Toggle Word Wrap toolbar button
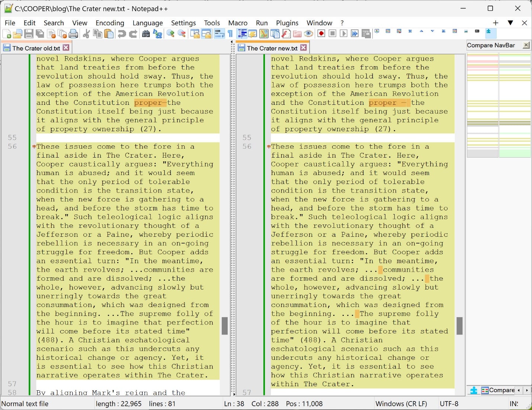The height and width of the screenshot is (410, 532). 219,34
